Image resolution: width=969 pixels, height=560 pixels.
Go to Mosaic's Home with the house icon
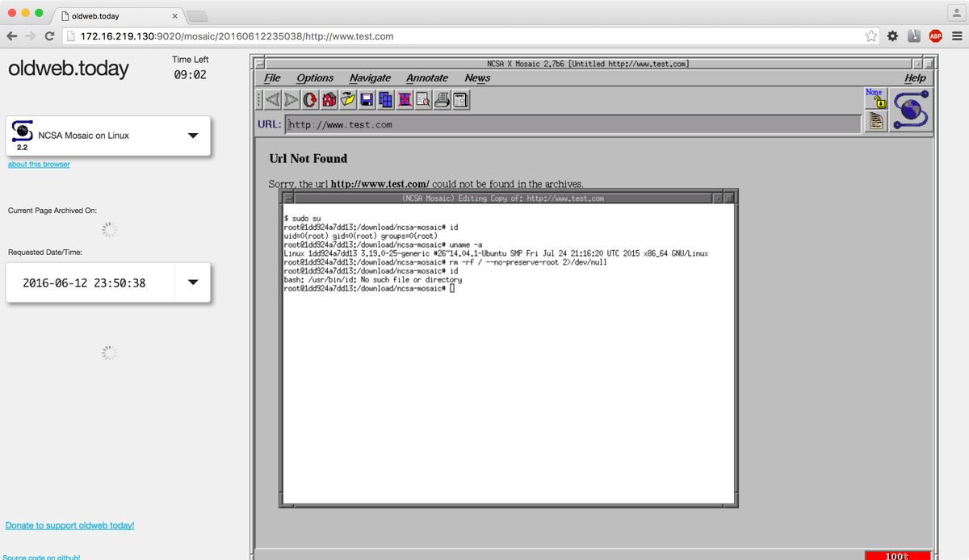click(x=329, y=100)
